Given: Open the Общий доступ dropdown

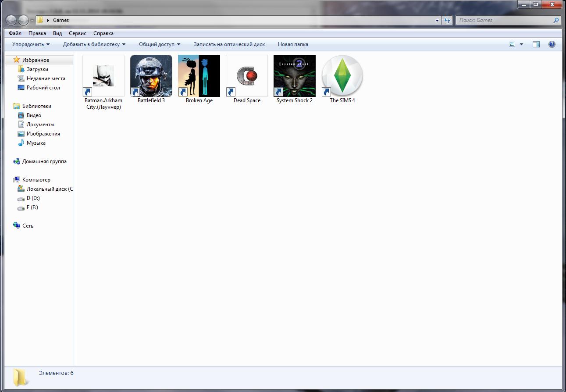Looking at the screenshot, I should click(160, 44).
